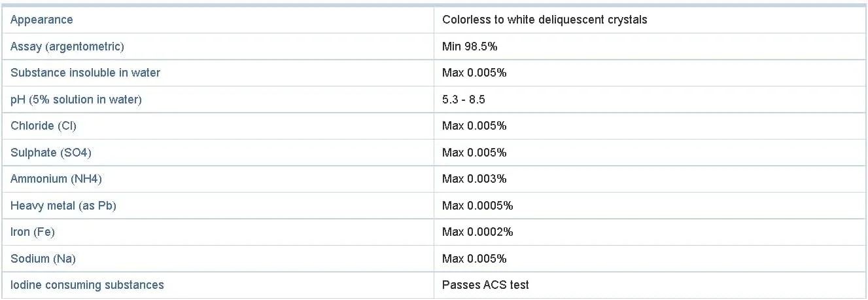868x300 pixels.
Task: Click the Chloride (Cl) row label
Action: [x=44, y=126]
